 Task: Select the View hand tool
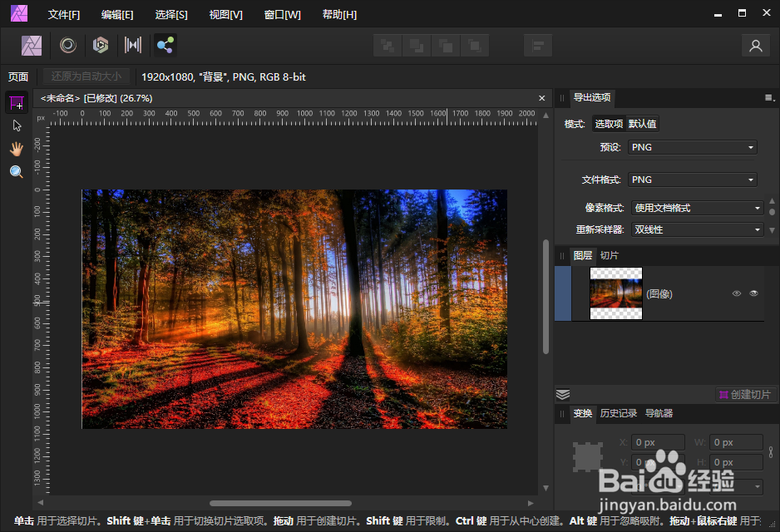pyautogui.click(x=17, y=148)
